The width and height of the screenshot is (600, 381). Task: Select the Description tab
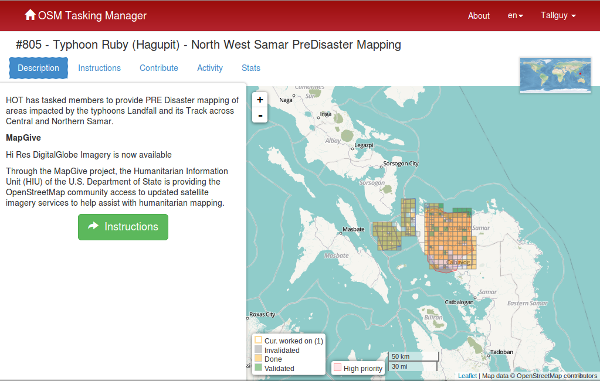click(x=38, y=68)
